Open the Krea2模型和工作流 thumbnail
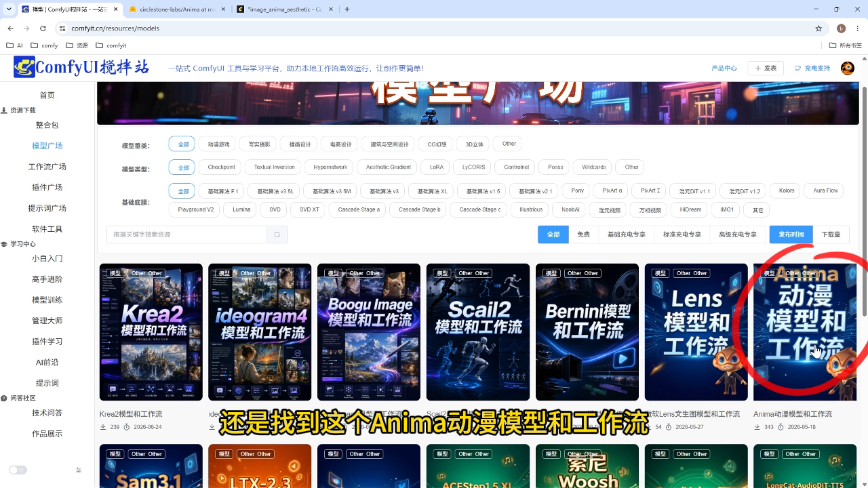This screenshot has width=868, height=488. pos(151,332)
